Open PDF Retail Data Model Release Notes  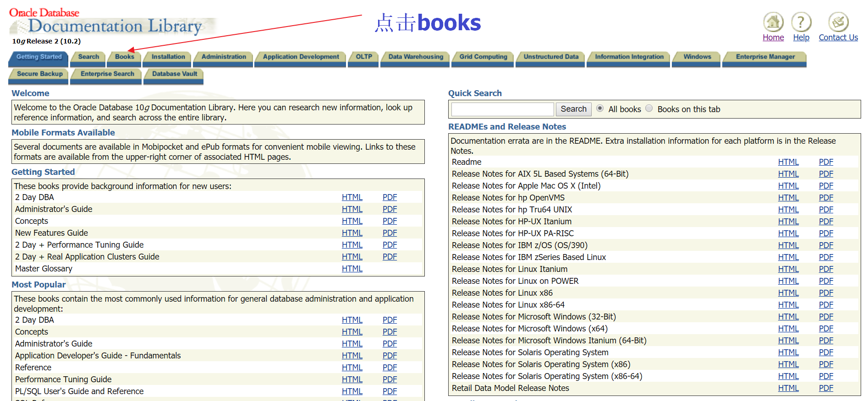point(826,388)
